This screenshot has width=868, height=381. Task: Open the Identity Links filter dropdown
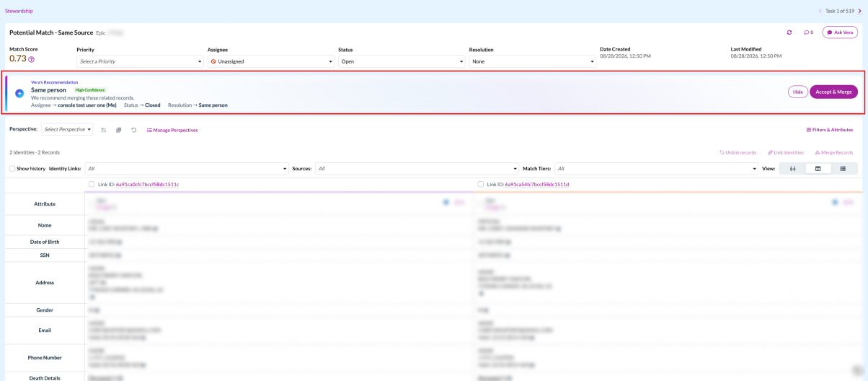(x=187, y=169)
